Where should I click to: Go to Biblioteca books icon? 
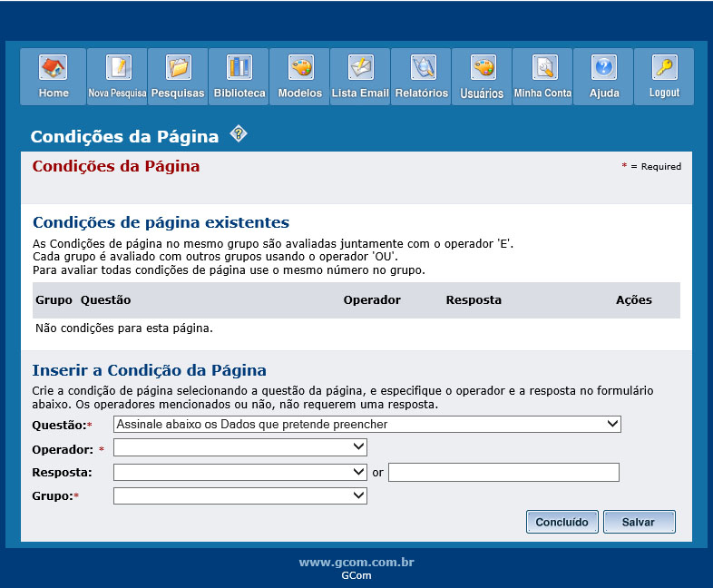pos(239,68)
